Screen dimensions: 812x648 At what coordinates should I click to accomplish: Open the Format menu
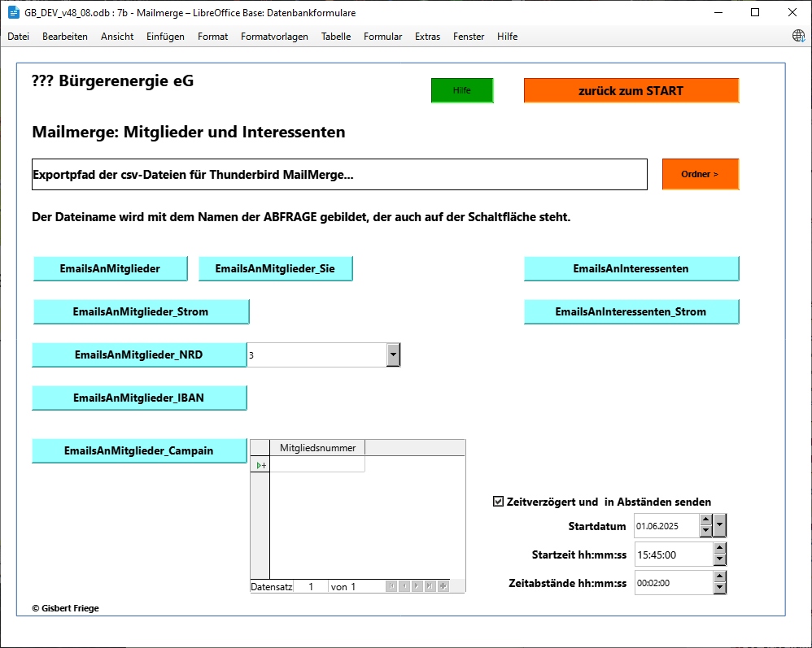point(212,37)
